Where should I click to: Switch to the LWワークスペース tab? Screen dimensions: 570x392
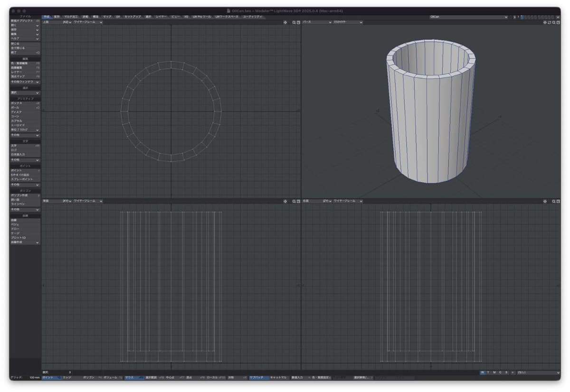click(x=227, y=17)
